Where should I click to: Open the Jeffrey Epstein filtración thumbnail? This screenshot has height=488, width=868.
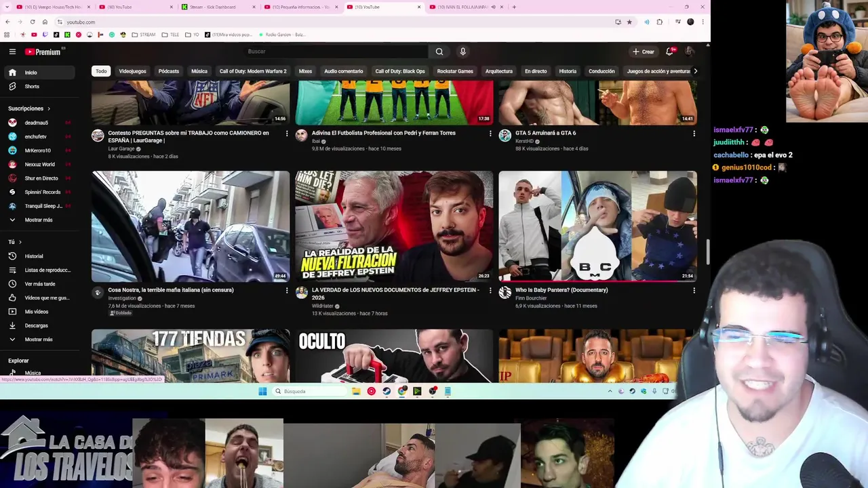pos(394,226)
